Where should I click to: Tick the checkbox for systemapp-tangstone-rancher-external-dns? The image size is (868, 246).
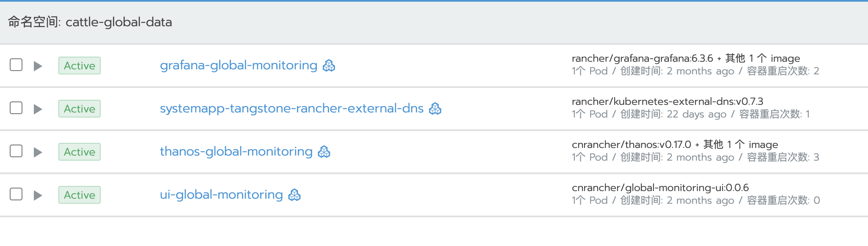pyautogui.click(x=16, y=108)
